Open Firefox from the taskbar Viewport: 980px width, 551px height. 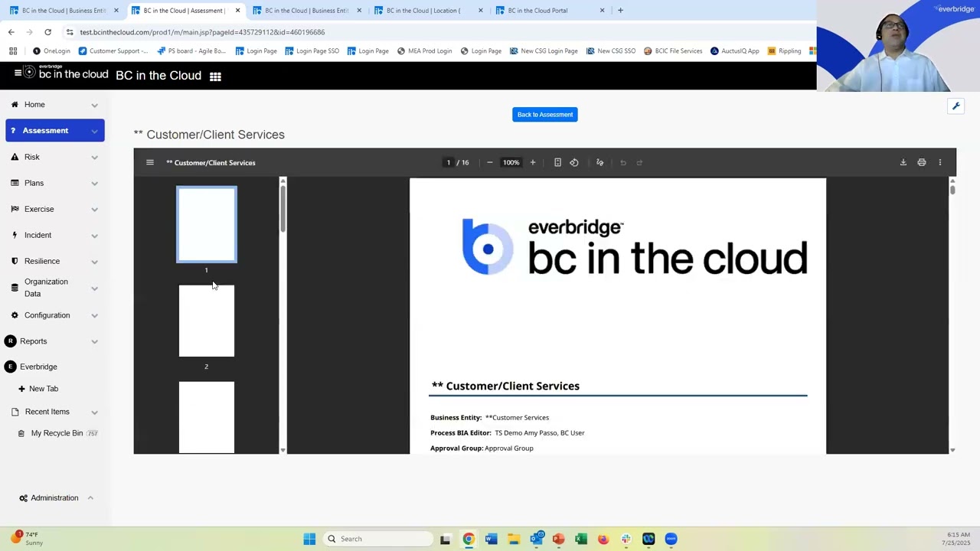coord(603,539)
